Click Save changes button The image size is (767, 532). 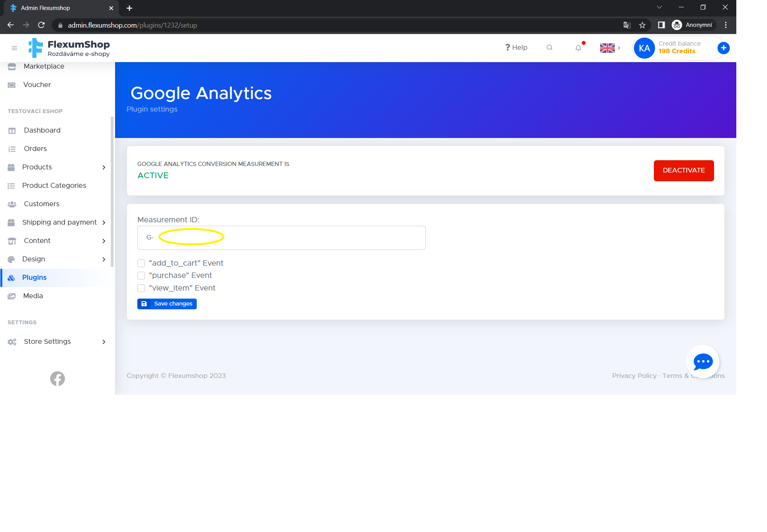[167, 304]
